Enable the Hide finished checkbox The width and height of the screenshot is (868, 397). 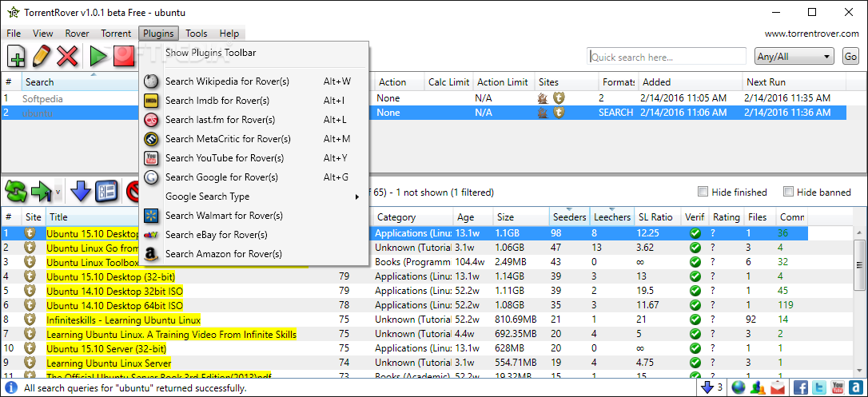(703, 192)
